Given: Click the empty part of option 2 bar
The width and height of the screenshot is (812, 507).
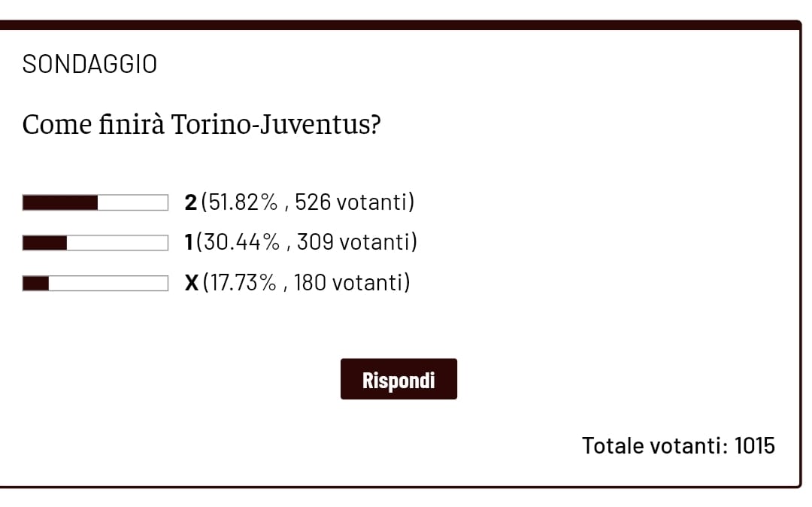Looking at the screenshot, I should click(132, 203).
